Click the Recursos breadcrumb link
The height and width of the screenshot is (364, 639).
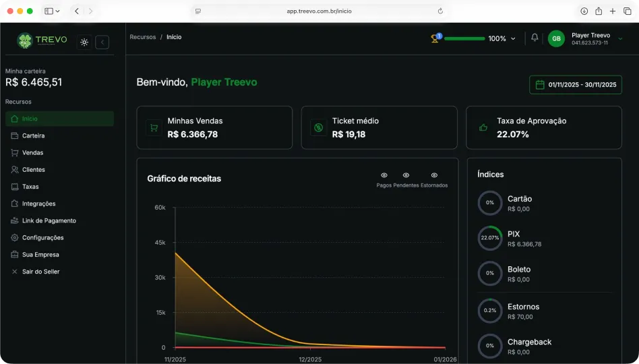coord(142,37)
